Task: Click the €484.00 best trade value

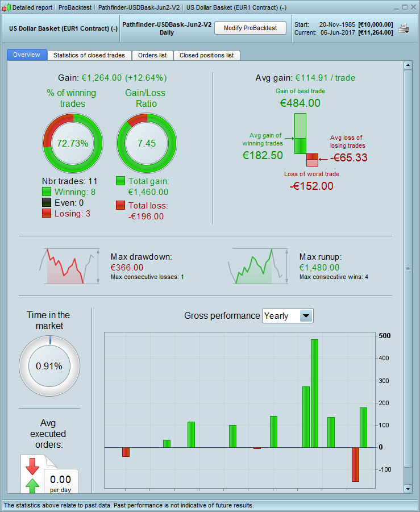Action: tap(300, 103)
